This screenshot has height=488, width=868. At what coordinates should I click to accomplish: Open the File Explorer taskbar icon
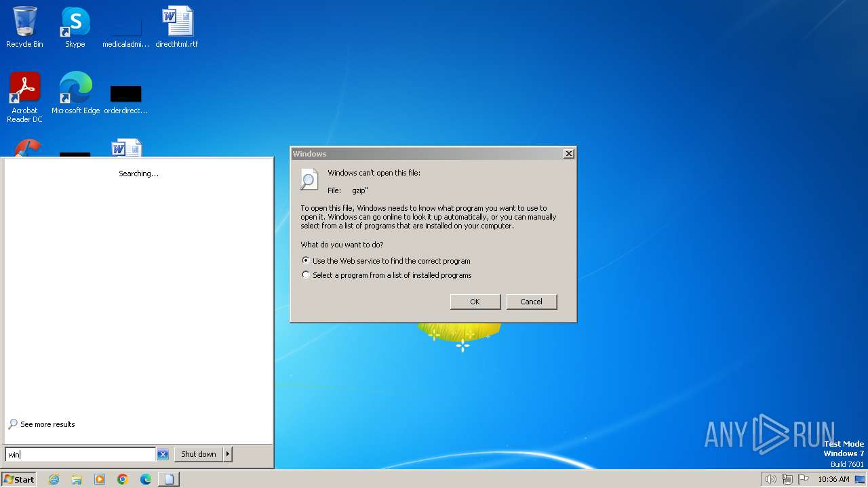[77, 479]
